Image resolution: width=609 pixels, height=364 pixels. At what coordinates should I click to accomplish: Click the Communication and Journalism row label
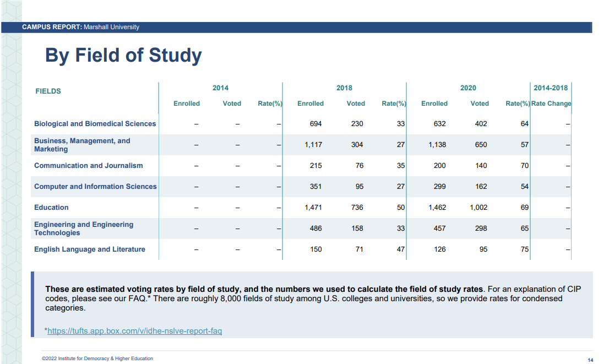(x=89, y=166)
